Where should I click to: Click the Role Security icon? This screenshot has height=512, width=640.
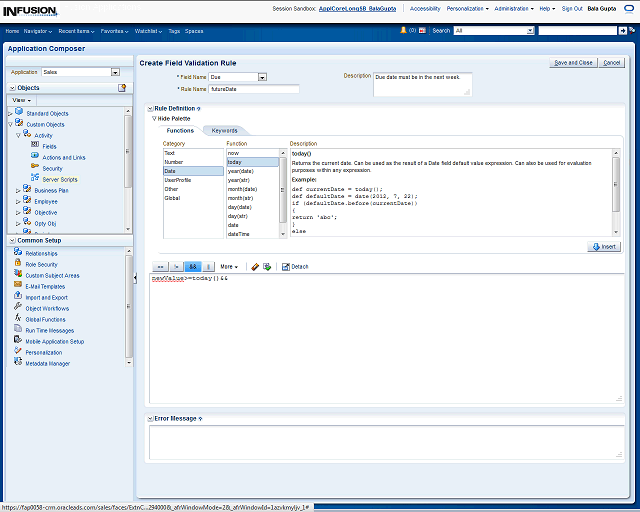tap(17, 264)
